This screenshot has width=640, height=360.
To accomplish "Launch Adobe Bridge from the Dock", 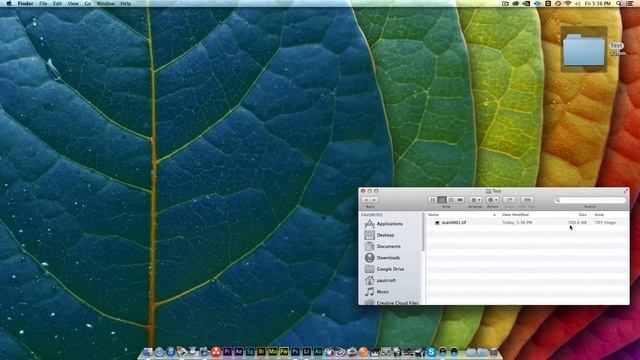I will pyautogui.click(x=261, y=352).
